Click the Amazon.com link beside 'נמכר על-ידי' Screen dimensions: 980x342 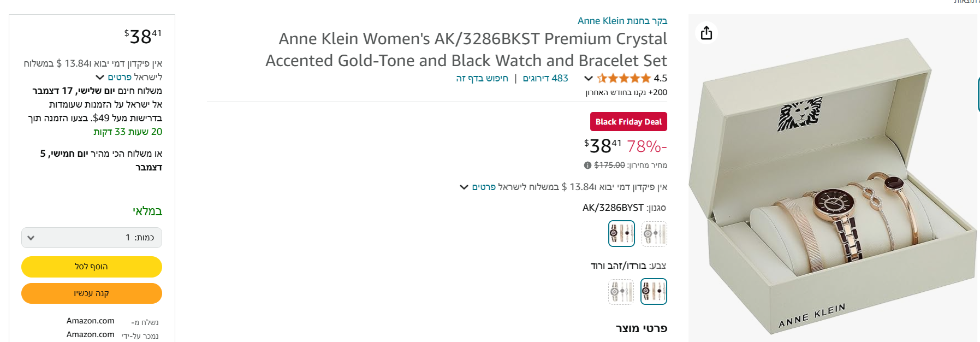tap(91, 334)
